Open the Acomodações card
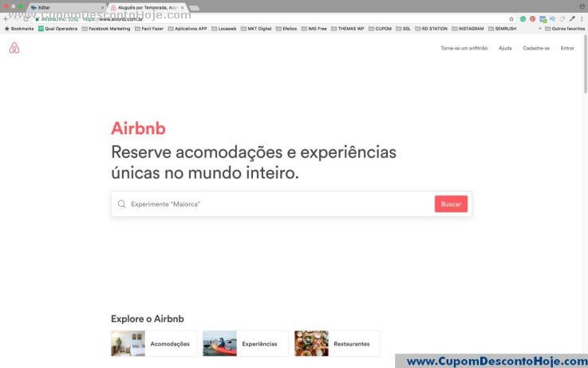 (154, 343)
